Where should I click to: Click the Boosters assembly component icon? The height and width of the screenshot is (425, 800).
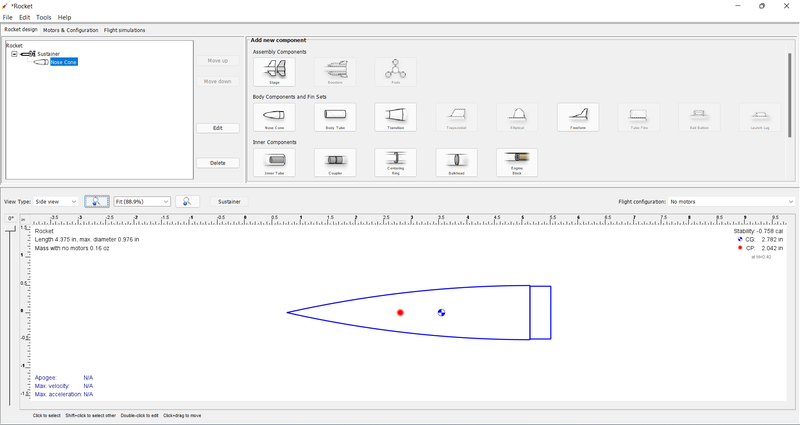tap(335, 72)
